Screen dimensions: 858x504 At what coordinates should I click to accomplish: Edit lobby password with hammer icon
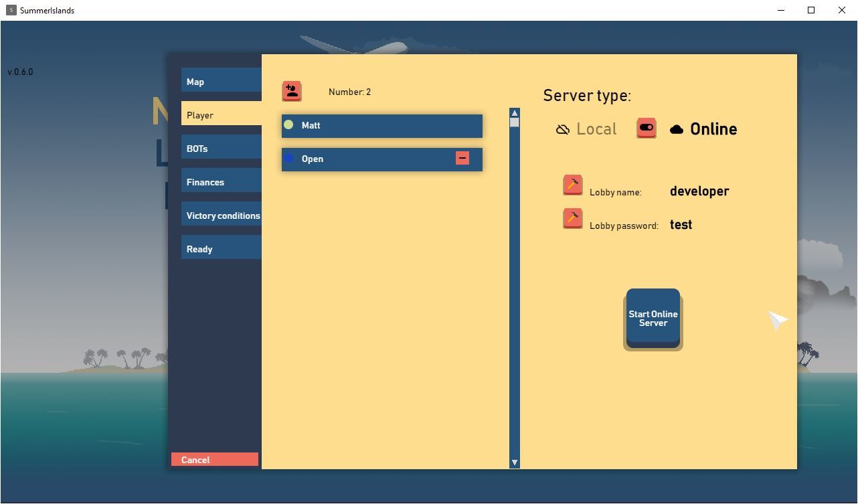[x=573, y=219]
